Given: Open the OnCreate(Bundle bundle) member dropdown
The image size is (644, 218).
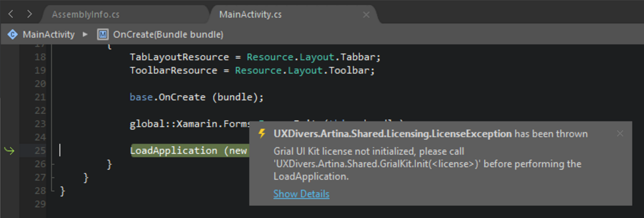Looking at the screenshot, I should 168,34.
